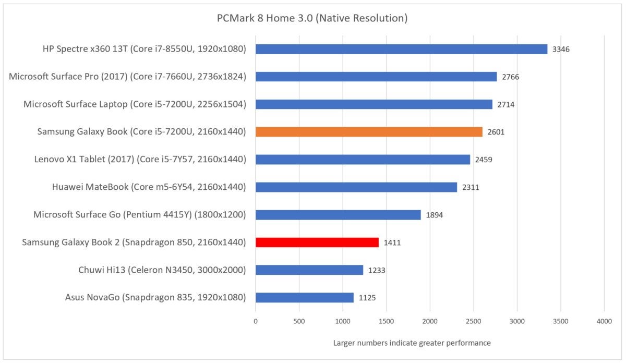
Task: Click the Microsoft Surface Laptop bar
Action: click(x=374, y=104)
